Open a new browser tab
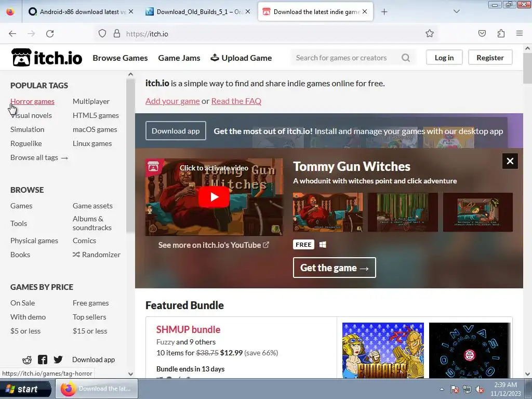 (384, 12)
